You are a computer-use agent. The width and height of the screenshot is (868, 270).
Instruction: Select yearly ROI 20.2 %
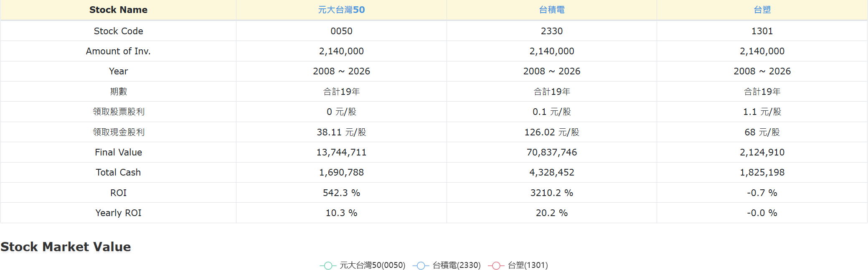pos(551,213)
